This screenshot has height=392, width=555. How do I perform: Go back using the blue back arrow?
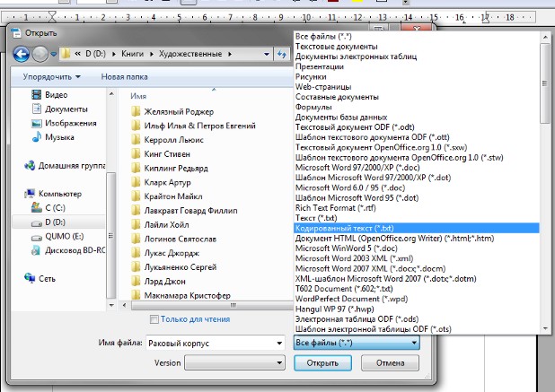(21, 54)
